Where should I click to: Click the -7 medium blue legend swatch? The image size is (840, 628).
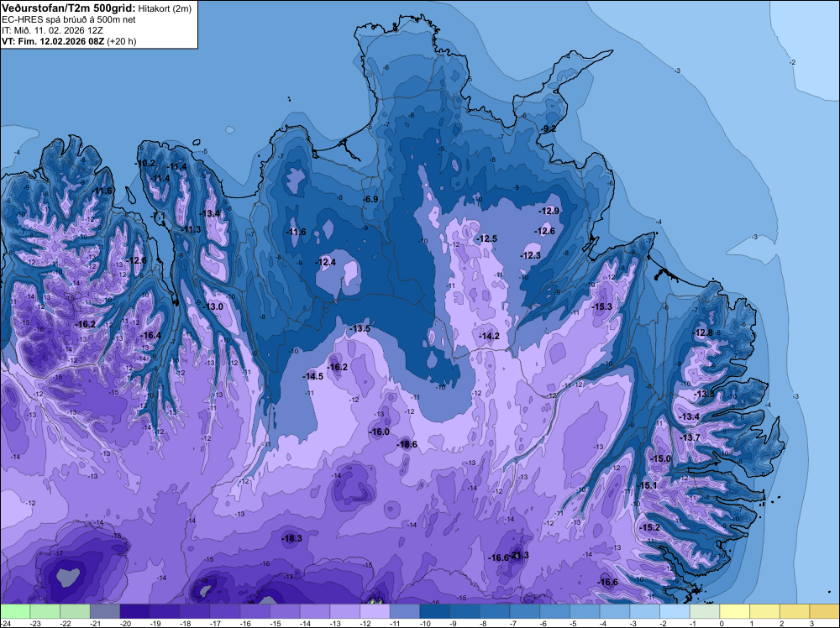click(x=525, y=611)
